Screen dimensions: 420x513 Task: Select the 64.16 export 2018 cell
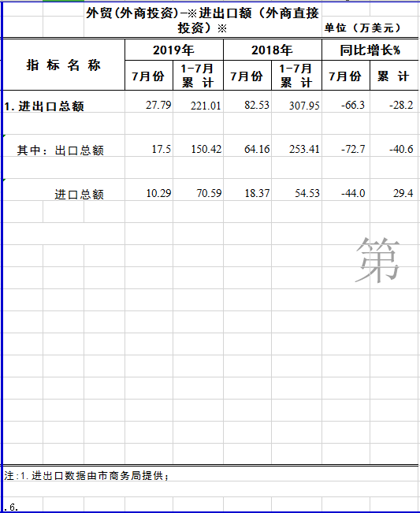[x=247, y=146]
